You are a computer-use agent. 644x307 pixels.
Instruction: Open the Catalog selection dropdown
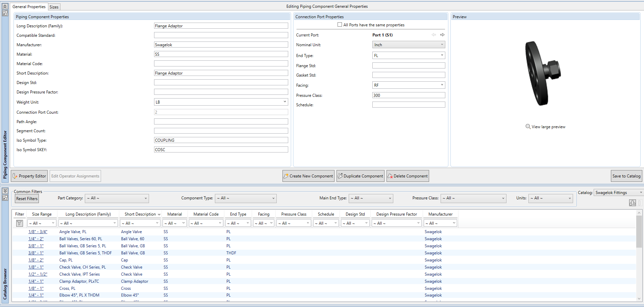(x=618, y=193)
